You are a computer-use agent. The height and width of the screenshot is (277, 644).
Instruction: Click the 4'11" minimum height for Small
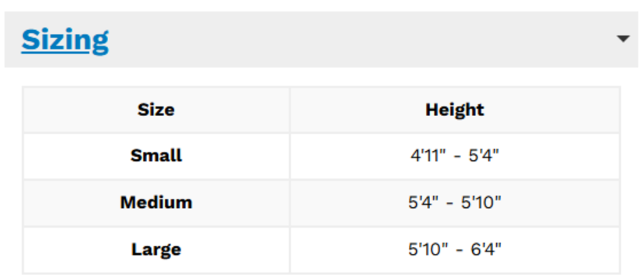click(426, 155)
